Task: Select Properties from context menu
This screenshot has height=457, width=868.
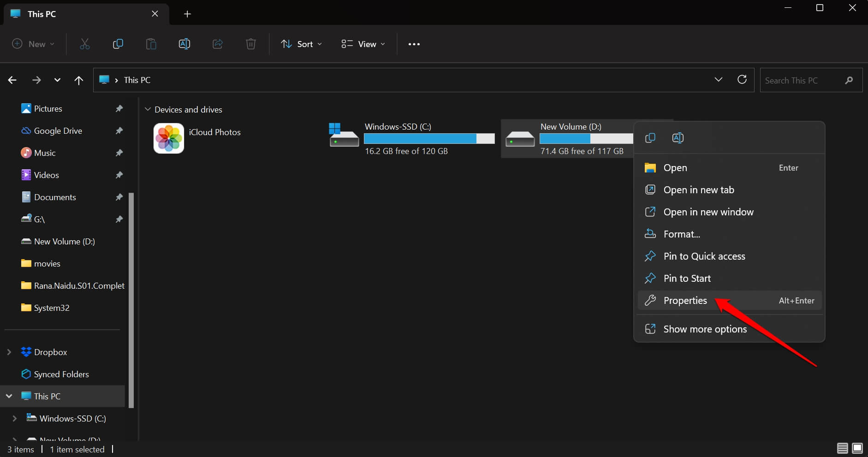Action: (685, 301)
